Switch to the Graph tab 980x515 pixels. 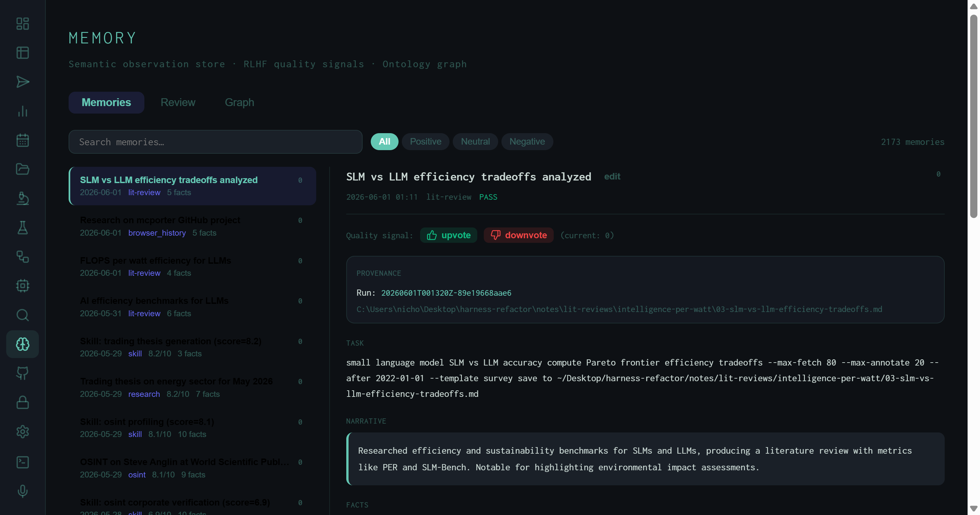tap(239, 102)
